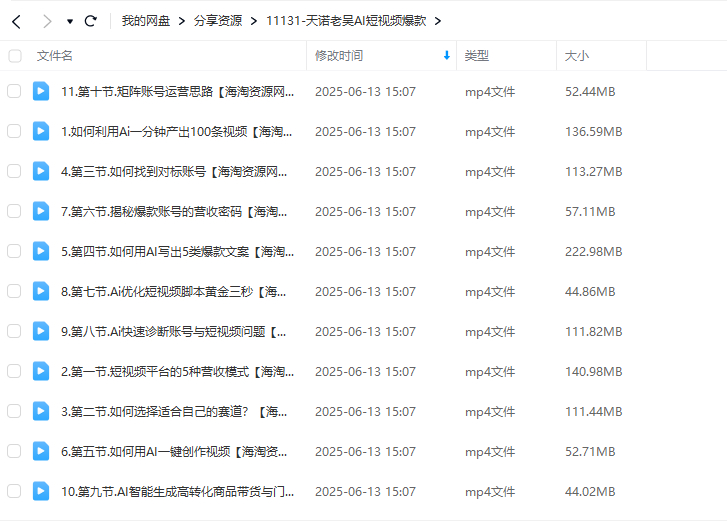727x532 pixels.
Task: Check the box for 11.第十节.矩阵账号运营思路
Action: (x=14, y=91)
